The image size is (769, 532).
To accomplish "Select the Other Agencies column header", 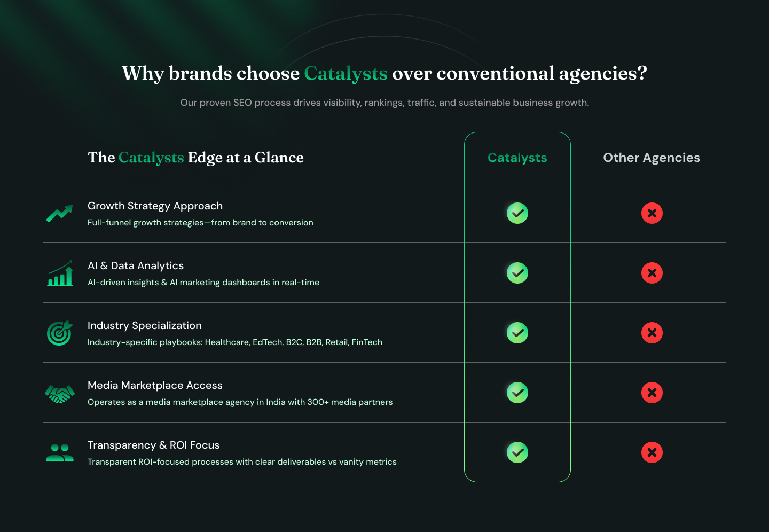I will [652, 158].
